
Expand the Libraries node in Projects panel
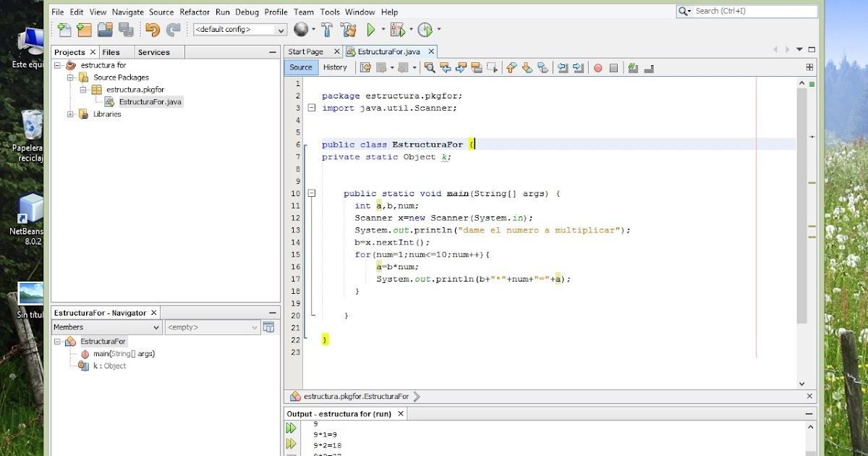click(x=69, y=114)
